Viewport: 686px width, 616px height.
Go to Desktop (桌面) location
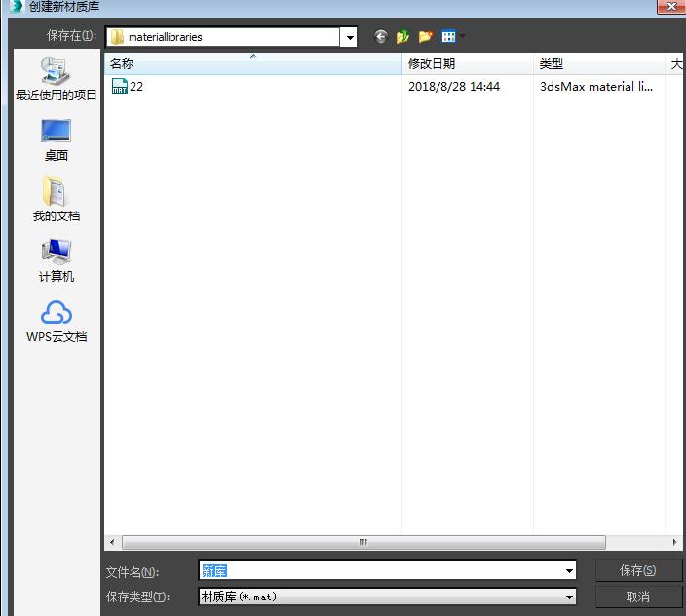coord(56,140)
